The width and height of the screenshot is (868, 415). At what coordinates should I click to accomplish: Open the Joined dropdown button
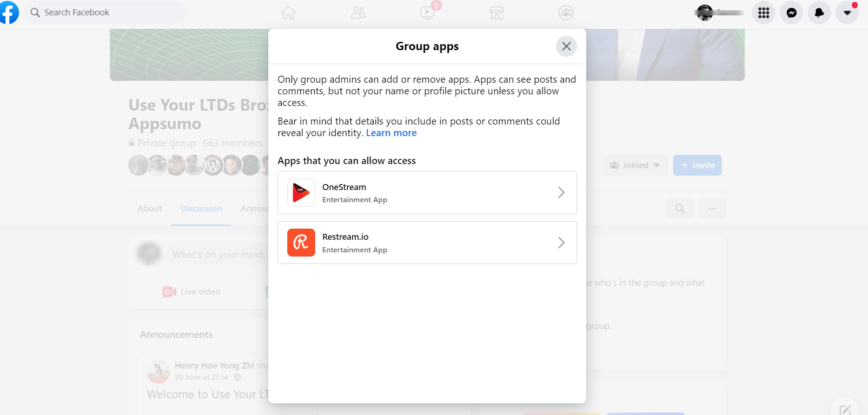[635, 165]
